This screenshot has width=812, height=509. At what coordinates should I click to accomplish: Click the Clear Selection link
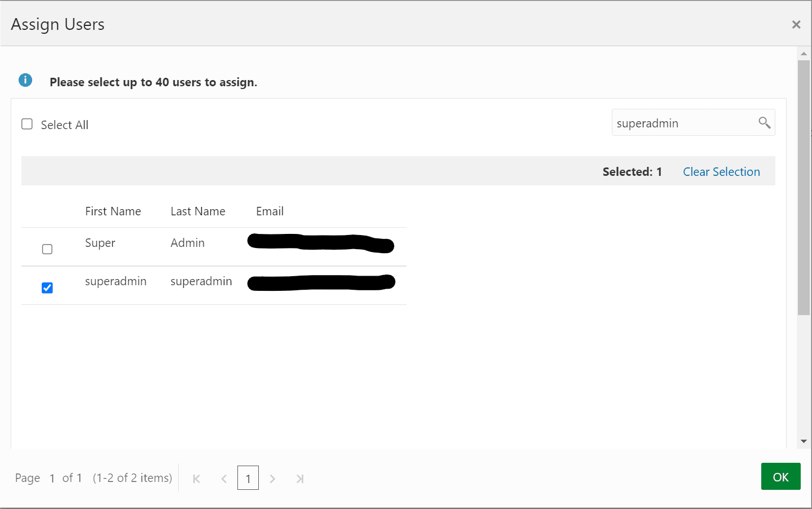(721, 171)
